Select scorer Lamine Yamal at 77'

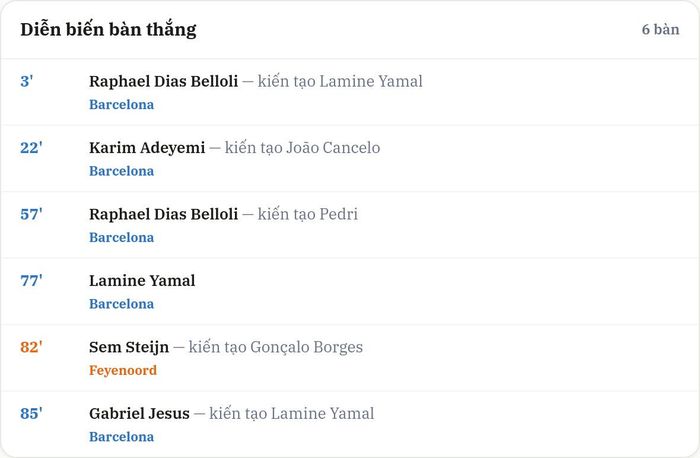(142, 281)
